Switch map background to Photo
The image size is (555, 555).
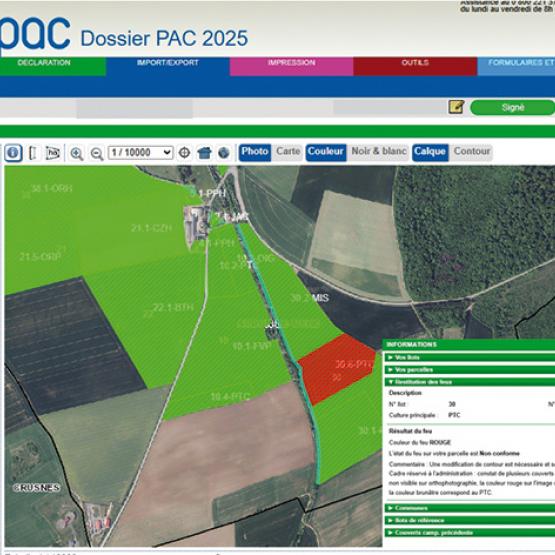(255, 152)
